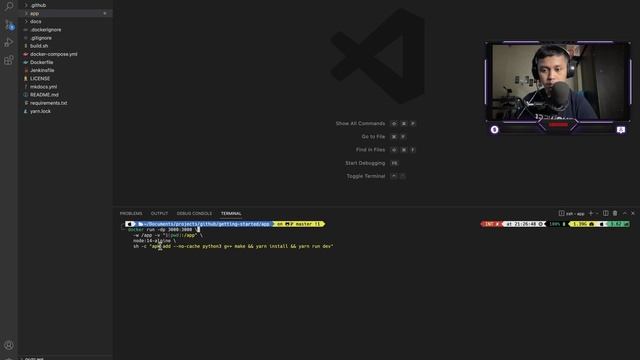Maximize the panel with the chevron-up
The width and height of the screenshot is (640, 360).
coord(624,213)
